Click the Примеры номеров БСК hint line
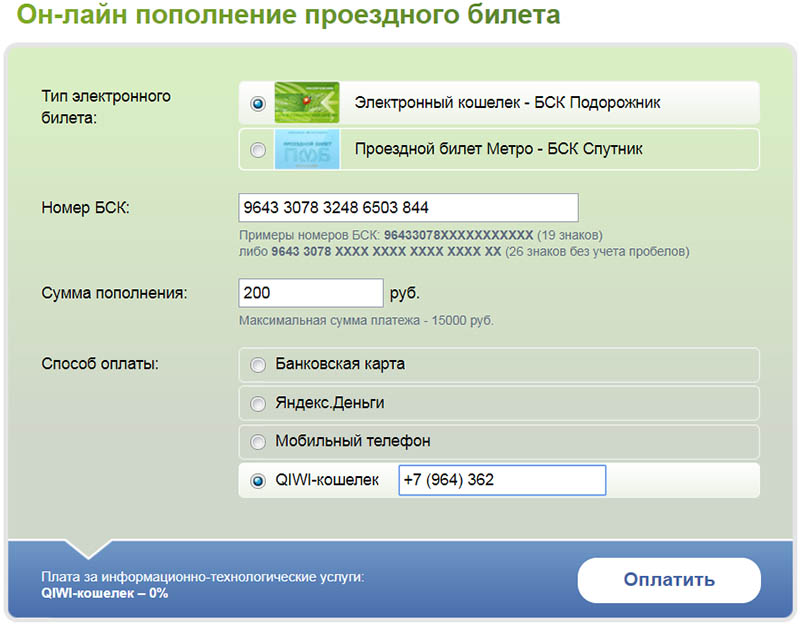 click(421, 235)
